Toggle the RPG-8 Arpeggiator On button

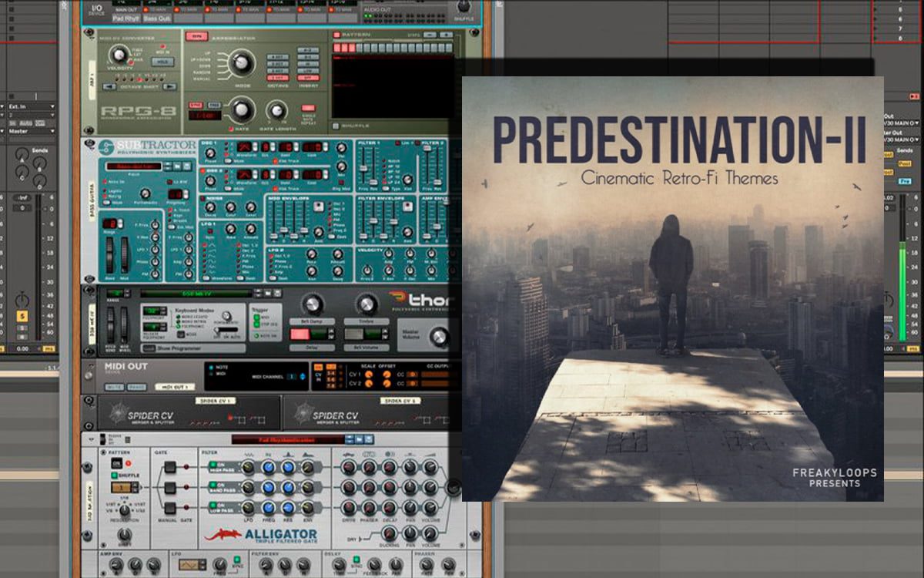(x=196, y=35)
